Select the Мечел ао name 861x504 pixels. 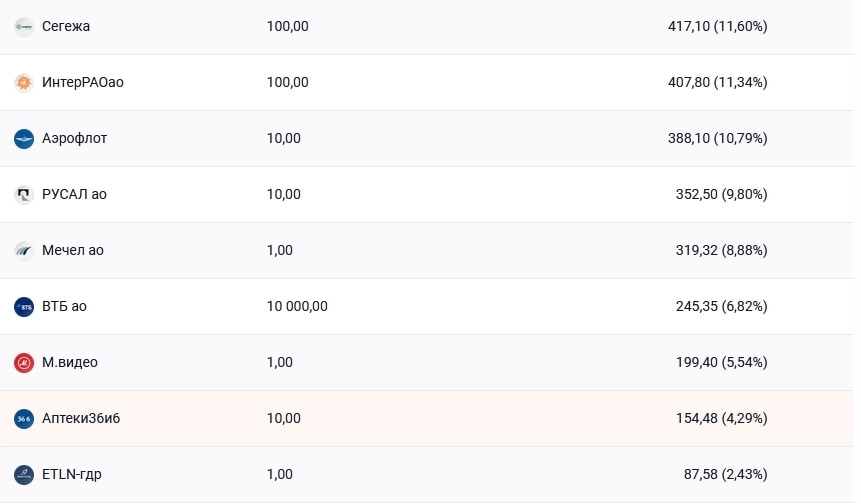72,250
